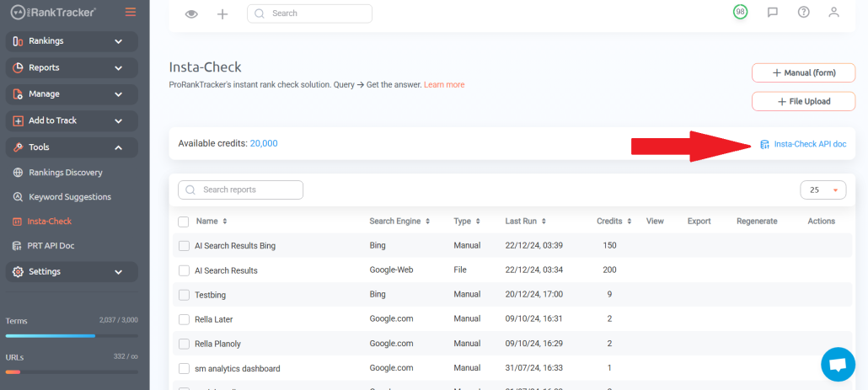Open the help question mark icon

[803, 12]
